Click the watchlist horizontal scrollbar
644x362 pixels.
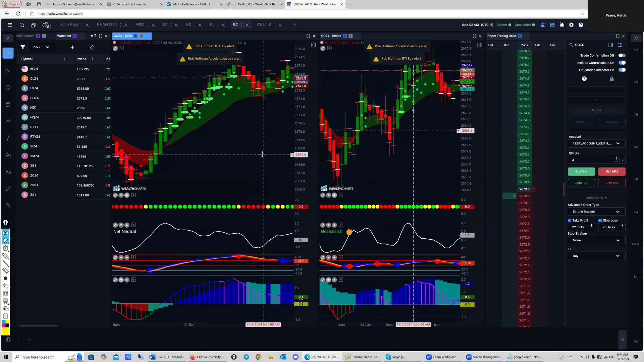point(39,325)
